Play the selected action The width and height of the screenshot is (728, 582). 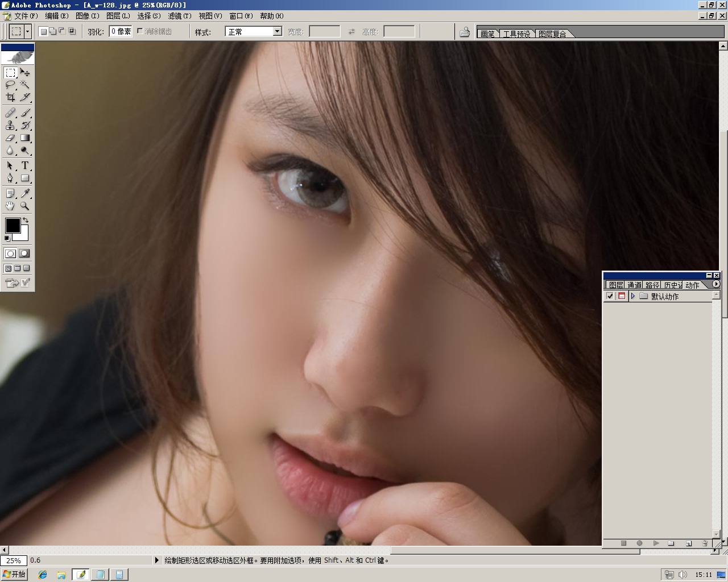(x=656, y=543)
